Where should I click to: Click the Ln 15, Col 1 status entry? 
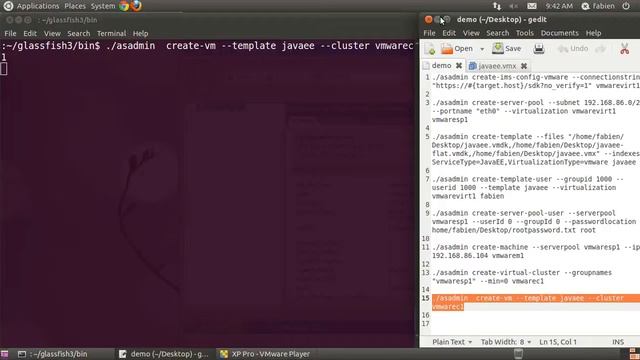coord(558,342)
